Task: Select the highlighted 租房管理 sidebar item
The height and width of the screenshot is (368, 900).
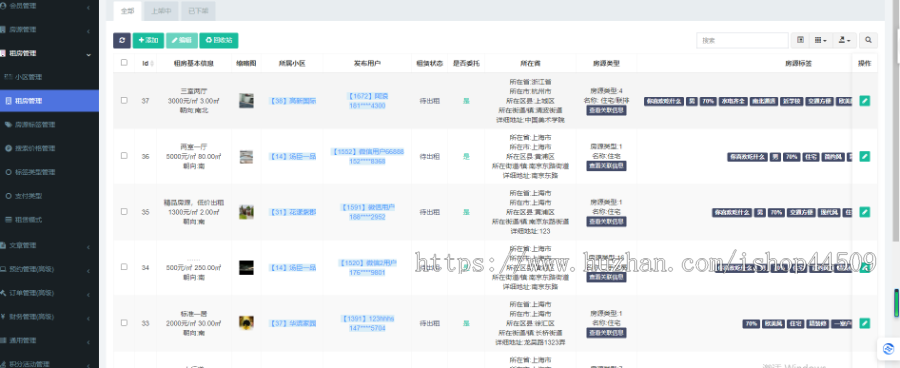Action: point(49,101)
